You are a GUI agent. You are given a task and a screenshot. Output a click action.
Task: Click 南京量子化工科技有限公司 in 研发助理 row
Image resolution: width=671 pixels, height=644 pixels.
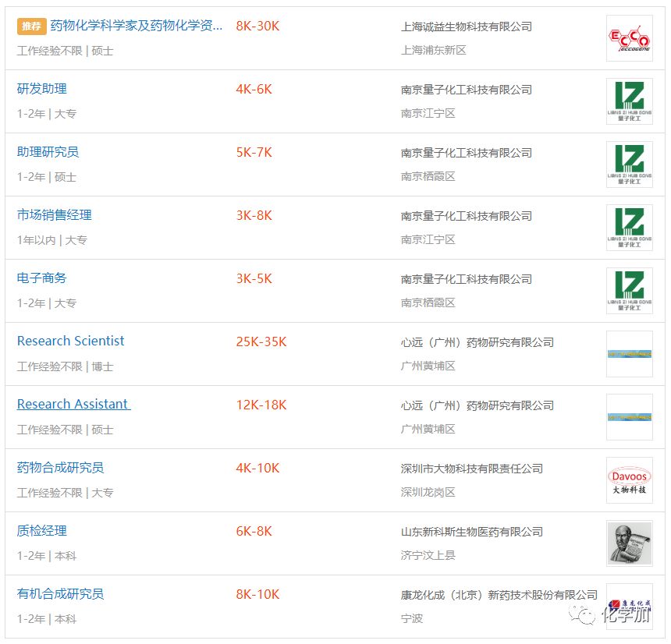[x=466, y=90]
